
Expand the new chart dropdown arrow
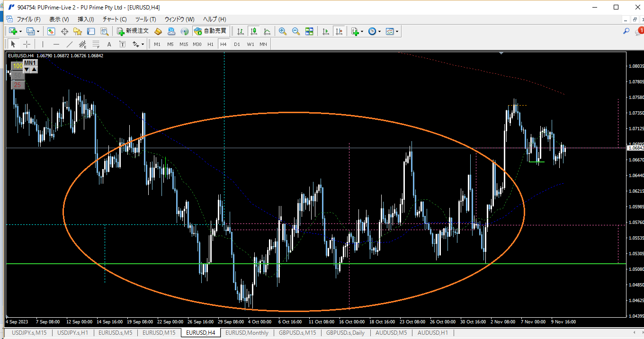(x=20, y=31)
